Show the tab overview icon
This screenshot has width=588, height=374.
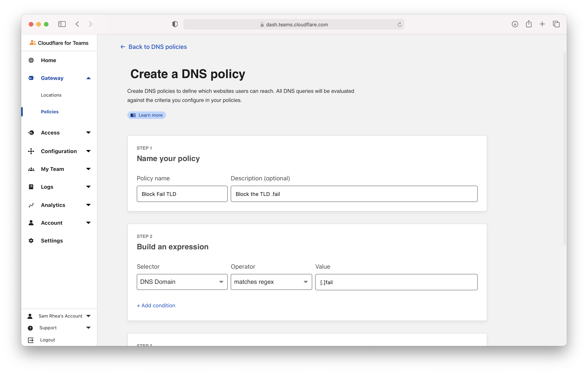(x=556, y=24)
